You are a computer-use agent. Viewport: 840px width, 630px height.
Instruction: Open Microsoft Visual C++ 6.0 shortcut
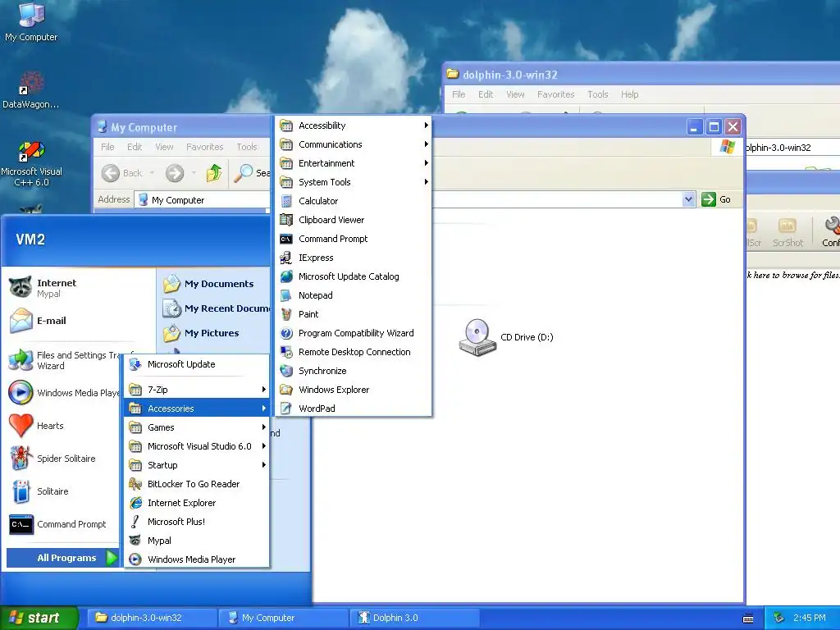pyautogui.click(x=31, y=164)
